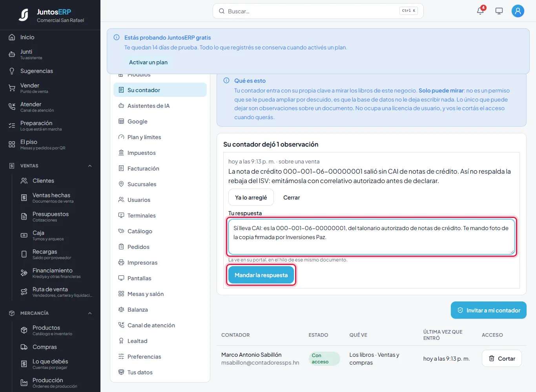This screenshot has height=392, width=536.
Task: Click Invitar a mi contador
Action: click(x=489, y=310)
